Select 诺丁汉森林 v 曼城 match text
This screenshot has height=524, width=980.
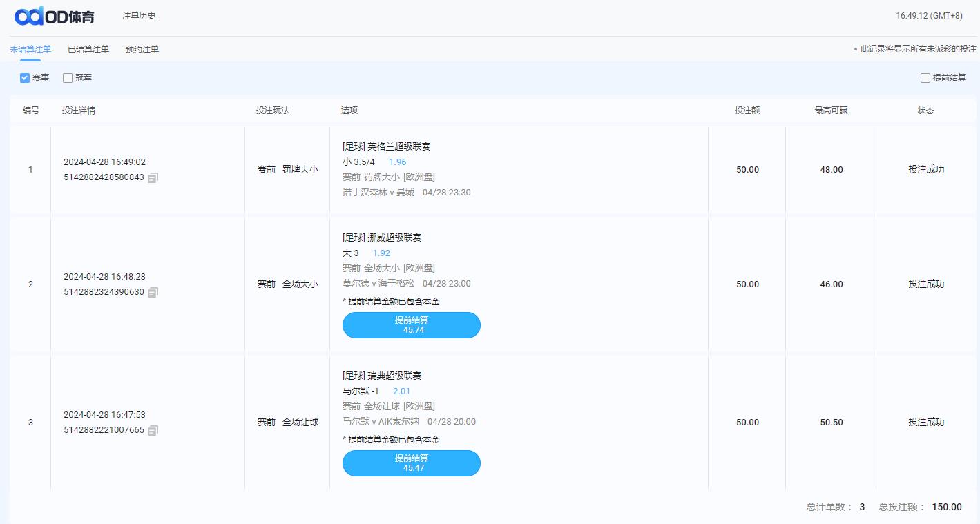(378, 193)
